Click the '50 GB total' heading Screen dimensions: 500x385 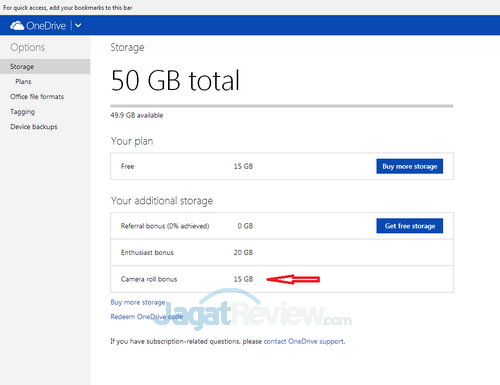click(175, 80)
